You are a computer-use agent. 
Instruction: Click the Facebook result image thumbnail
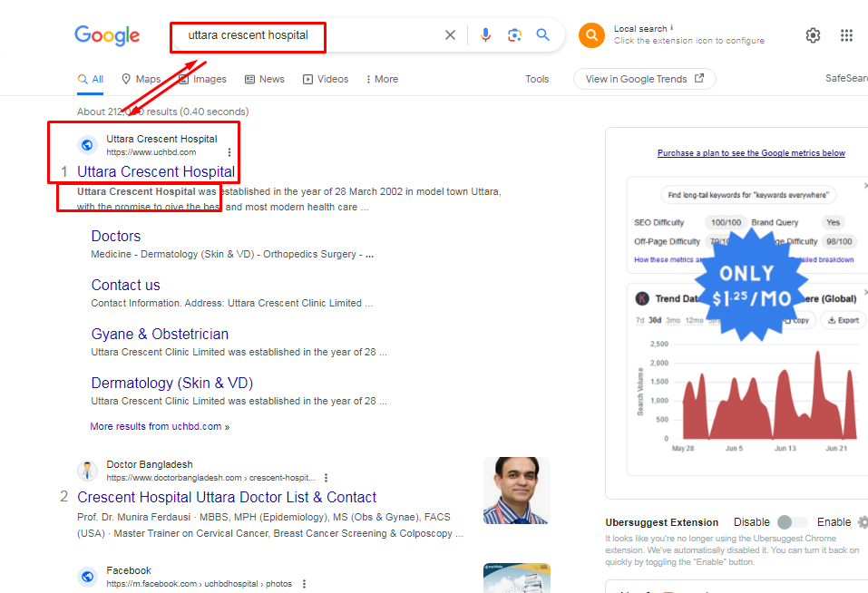(516, 578)
